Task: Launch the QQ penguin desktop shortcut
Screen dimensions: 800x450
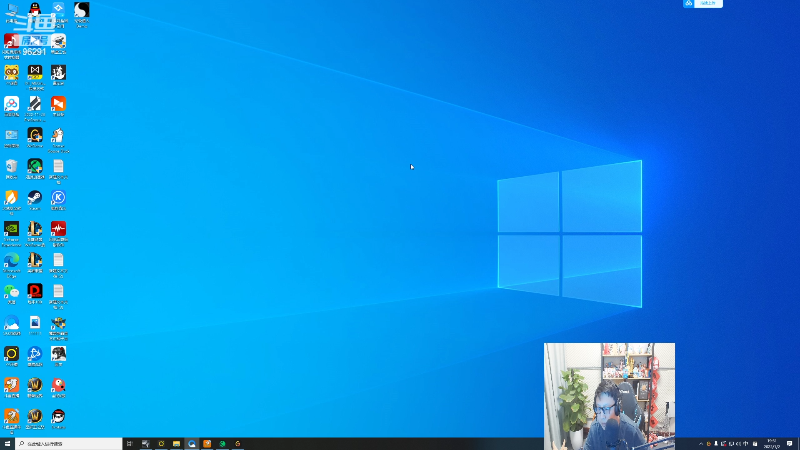Action: pos(35,12)
